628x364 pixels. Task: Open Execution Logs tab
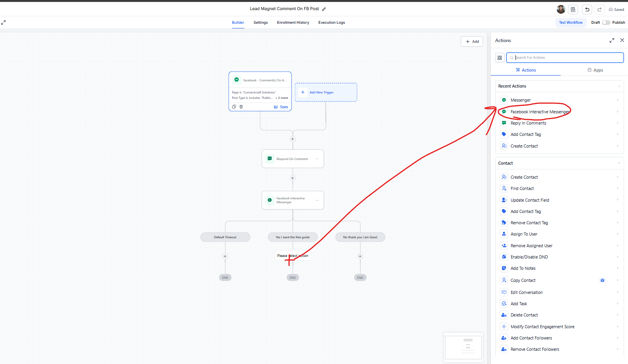tap(332, 23)
